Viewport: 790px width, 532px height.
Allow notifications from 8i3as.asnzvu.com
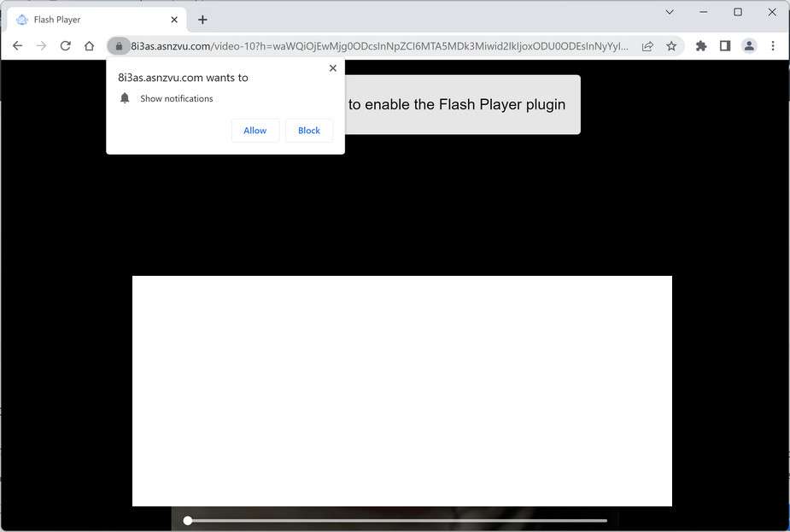tap(255, 131)
